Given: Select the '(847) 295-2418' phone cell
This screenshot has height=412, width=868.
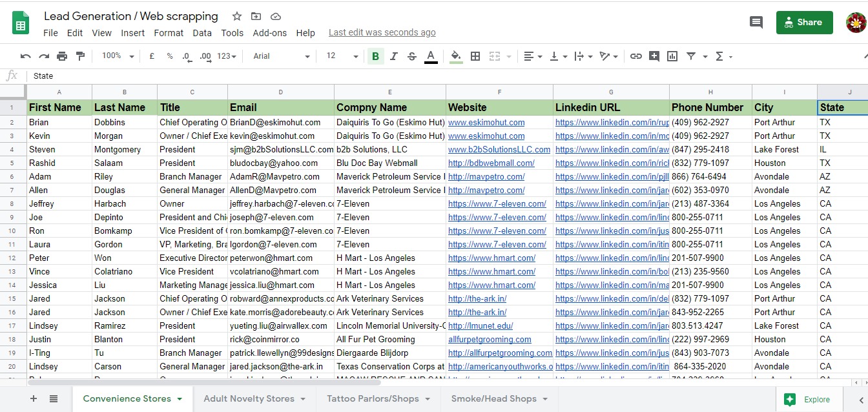Looking at the screenshot, I should pyautogui.click(x=710, y=149).
